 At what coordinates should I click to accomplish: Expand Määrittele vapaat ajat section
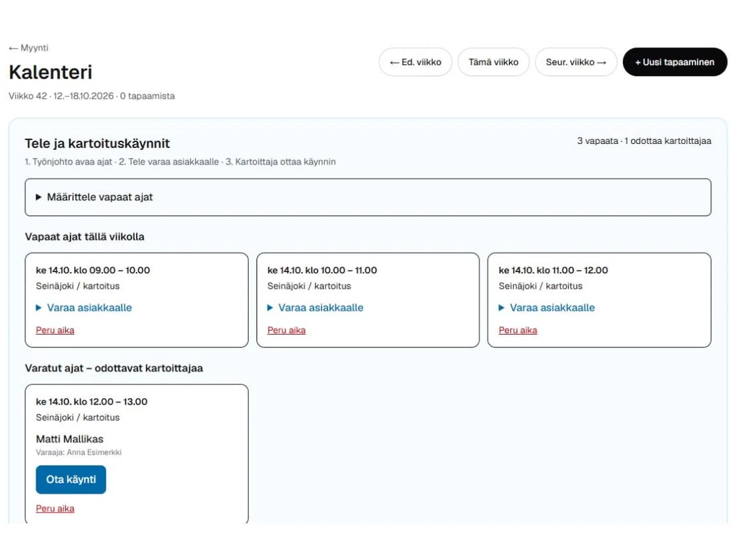coord(367,197)
